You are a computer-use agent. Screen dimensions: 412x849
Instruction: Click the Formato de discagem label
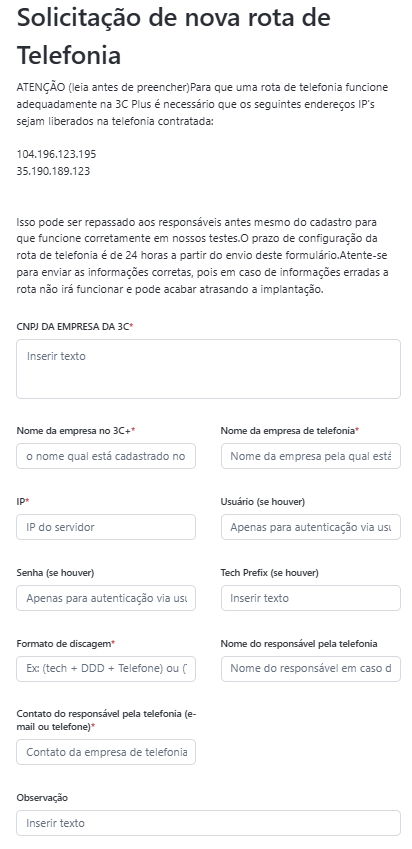pyautogui.click(x=66, y=643)
